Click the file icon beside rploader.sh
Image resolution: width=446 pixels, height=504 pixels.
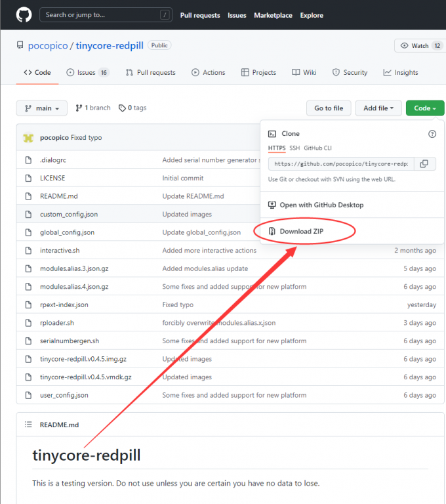tap(28, 323)
